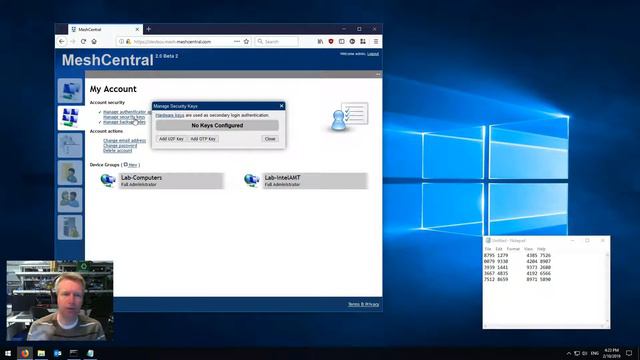This screenshot has height=360, width=640.
Task: Open Format menu in Notepad
Action: (513, 249)
